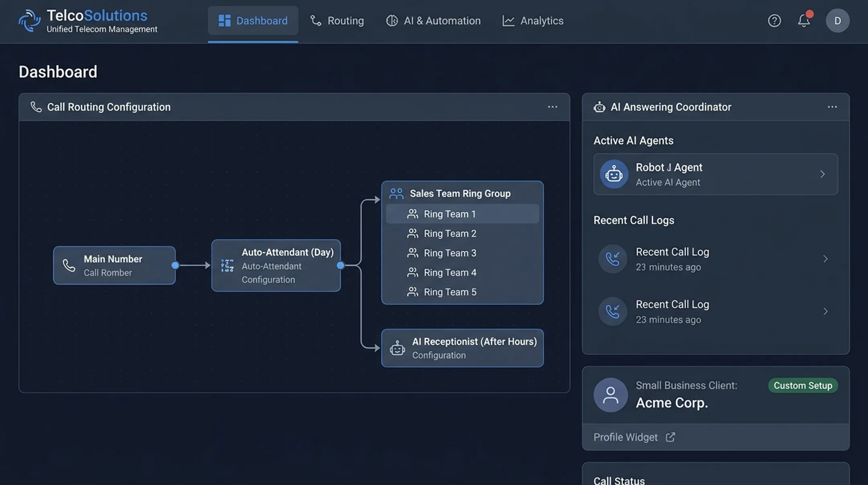Image resolution: width=868 pixels, height=485 pixels.
Task: Expand the first Recent Call Log chevron
Action: (x=825, y=259)
